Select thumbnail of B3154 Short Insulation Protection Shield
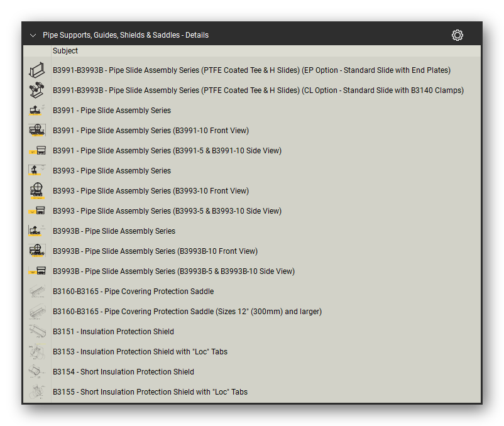The width and height of the screenshot is (504, 426). tap(37, 371)
